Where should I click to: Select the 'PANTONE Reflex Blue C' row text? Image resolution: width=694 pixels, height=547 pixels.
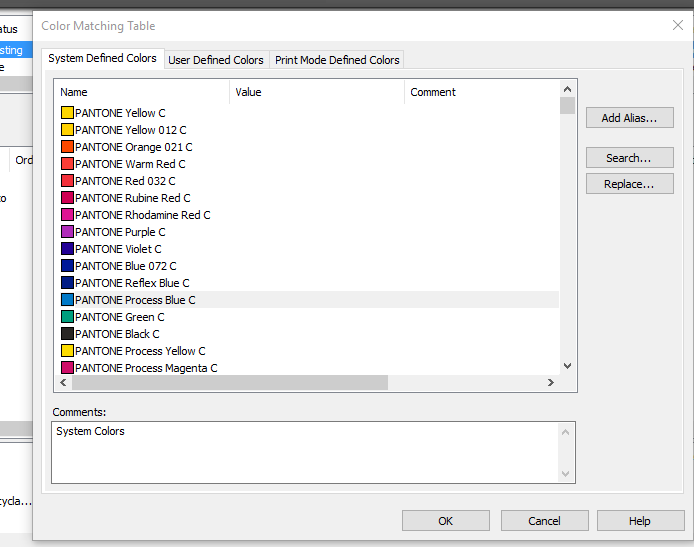tap(132, 283)
